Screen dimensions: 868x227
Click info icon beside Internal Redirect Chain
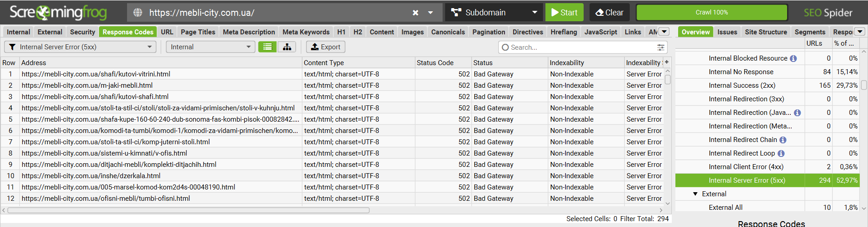point(783,140)
